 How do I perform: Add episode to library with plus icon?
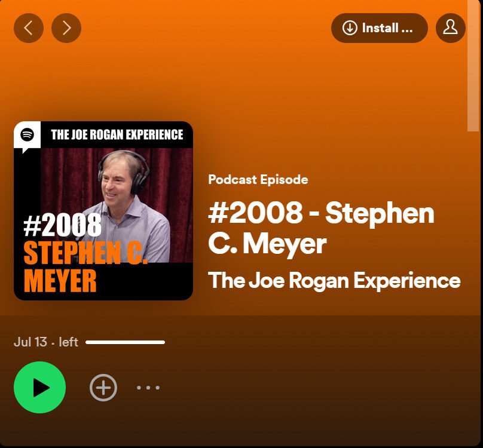(x=103, y=388)
